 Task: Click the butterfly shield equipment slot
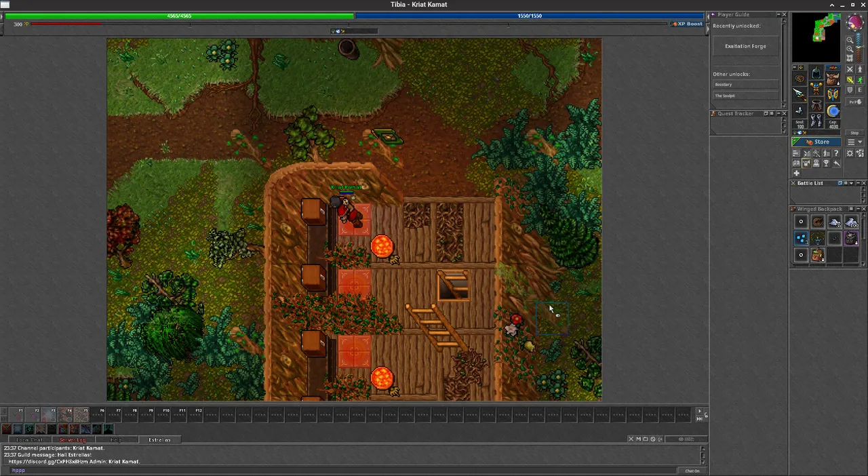point(833,94)
